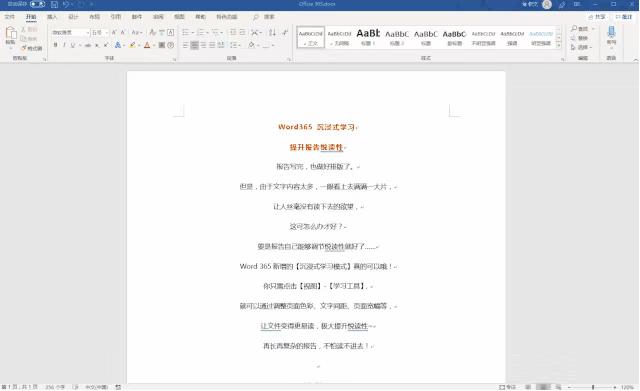Switch to the Layout tab

94,17
